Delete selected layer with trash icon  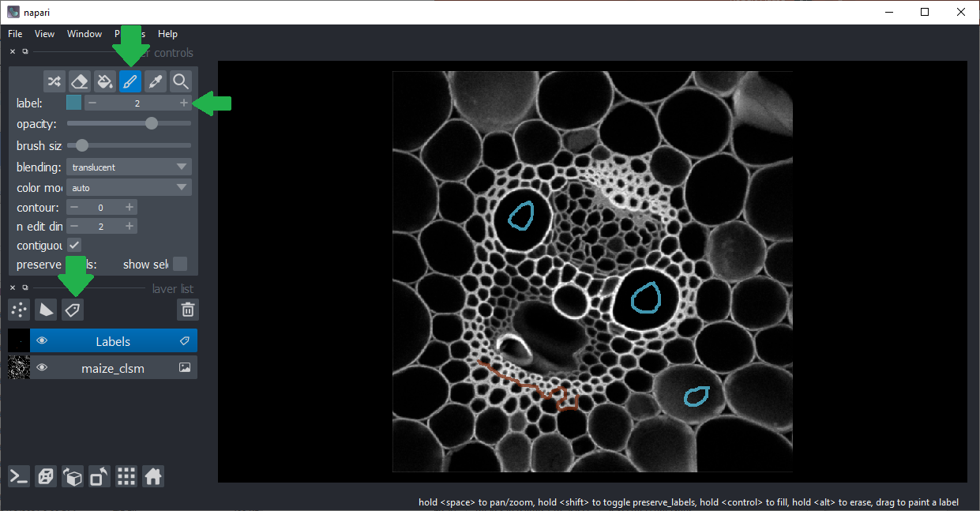click(187, 310)
